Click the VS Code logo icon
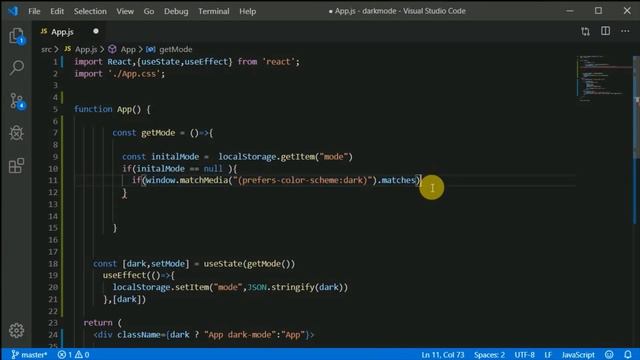The height and width of the screenshot is (360, 640). [13, 11]
